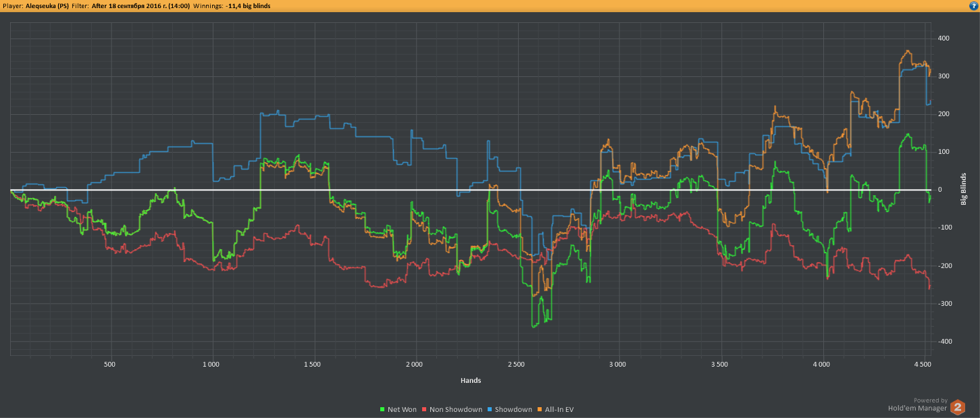This screenshot has width=980, height=418.
Task: Click the Big Blinds axis title
Action: pyautogui.click(x=964, y=189)
